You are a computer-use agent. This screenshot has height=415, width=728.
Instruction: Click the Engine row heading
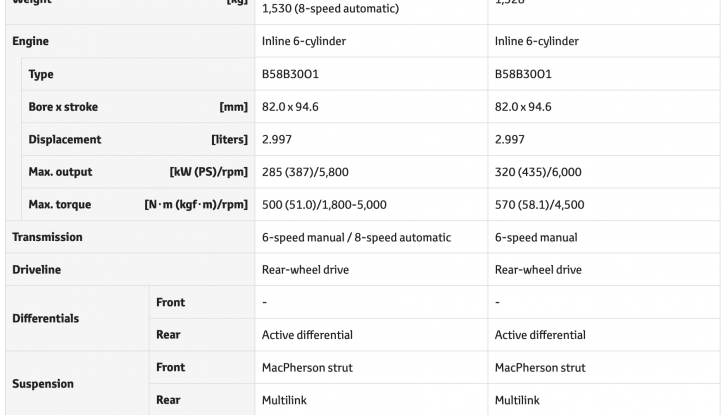[30, 42]
